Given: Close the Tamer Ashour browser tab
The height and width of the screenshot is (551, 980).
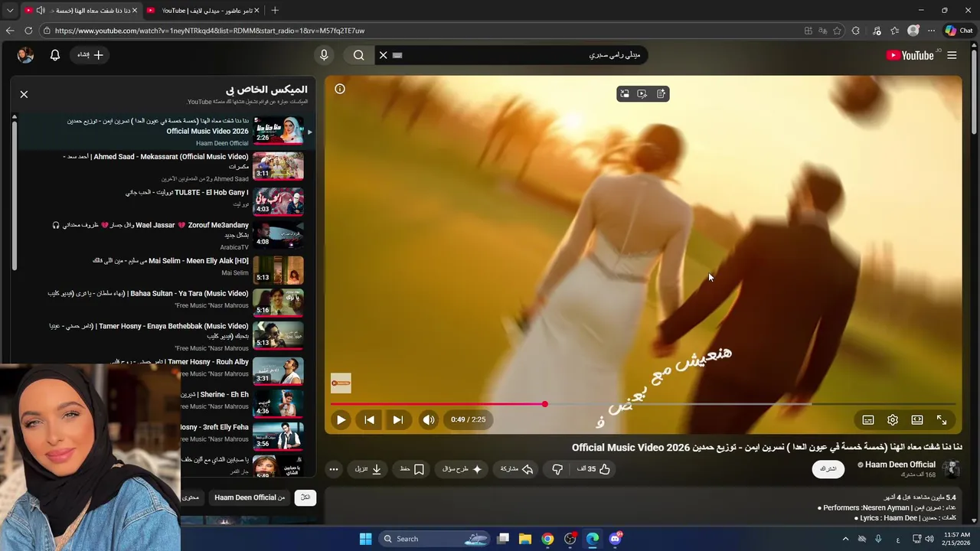Looking at the screenshot, I should [256, 10].
